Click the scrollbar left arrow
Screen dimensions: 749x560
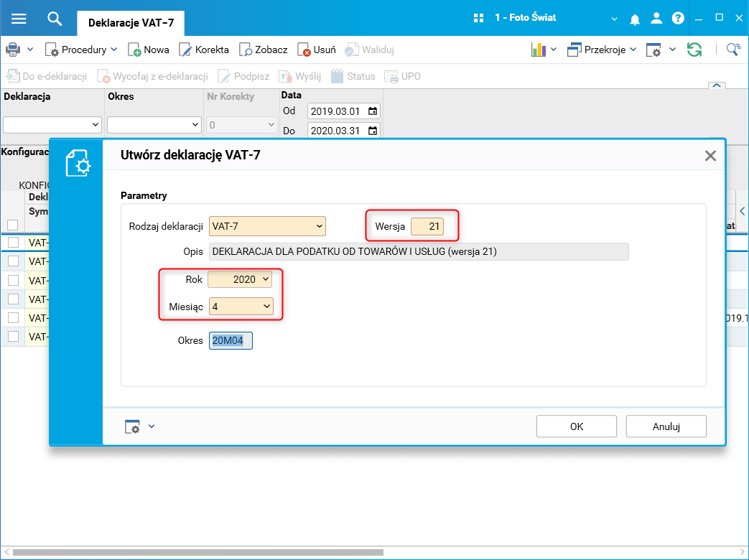[x=6, y=552]
